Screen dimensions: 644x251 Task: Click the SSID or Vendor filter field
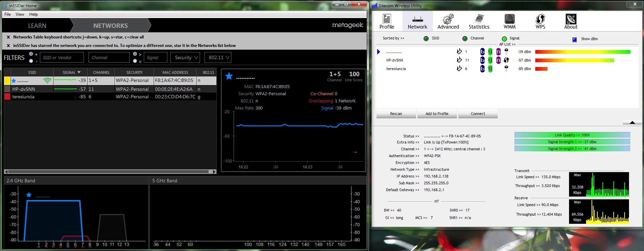[x=62, y=57]
